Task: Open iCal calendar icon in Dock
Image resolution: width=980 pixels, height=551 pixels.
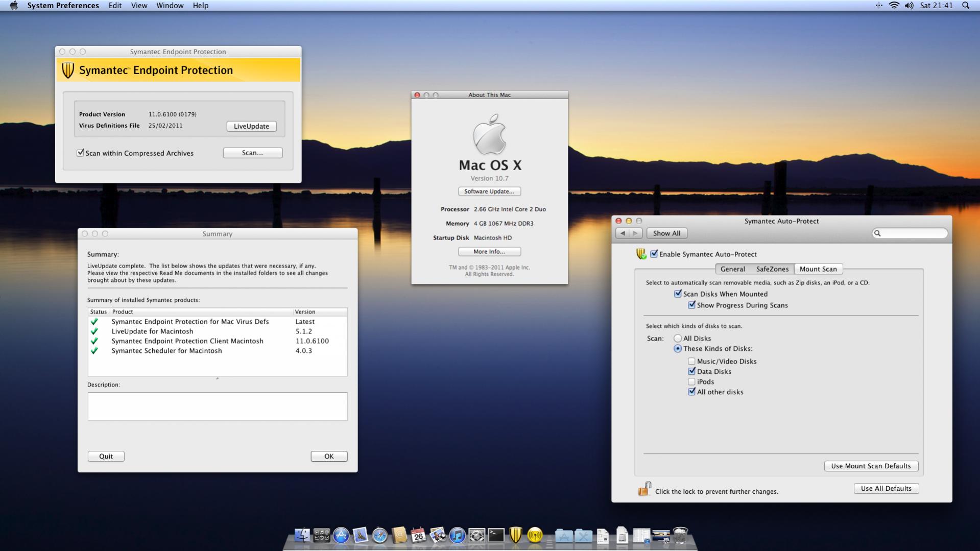Action: 419,535
